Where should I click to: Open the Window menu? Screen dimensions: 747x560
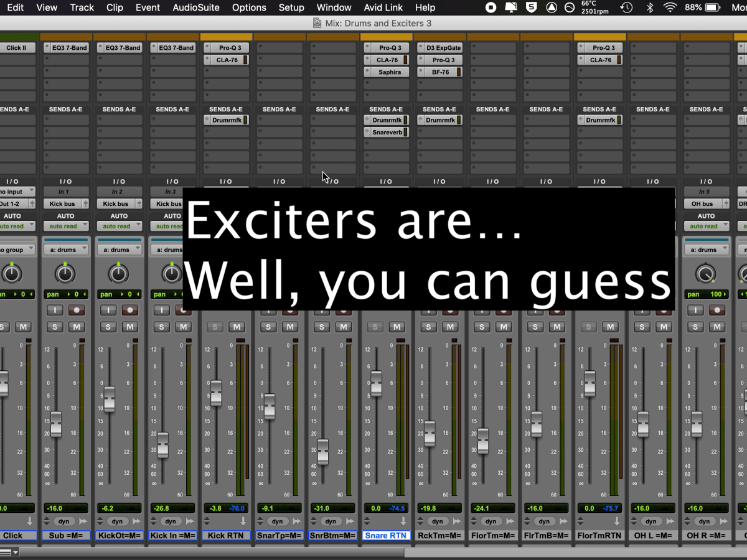[x=334, y=7]
